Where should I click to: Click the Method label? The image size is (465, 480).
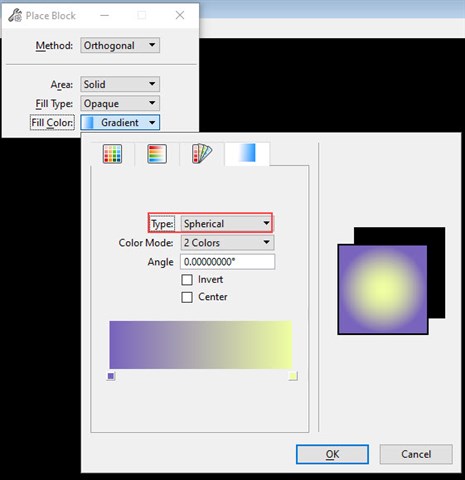(54, 45)
